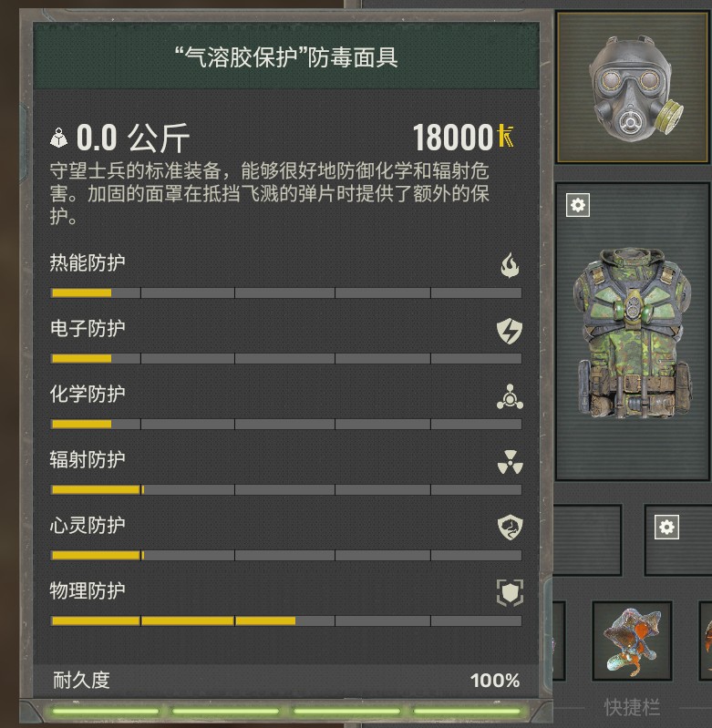
Task: Select the artifact in the quick slot
Action: (632, 641)
